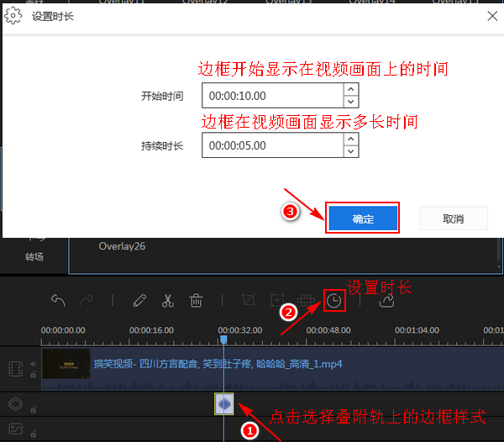Viewport: 504px width, 442px height.
Task: Select the crop tool icon
Action: (249, 300)
